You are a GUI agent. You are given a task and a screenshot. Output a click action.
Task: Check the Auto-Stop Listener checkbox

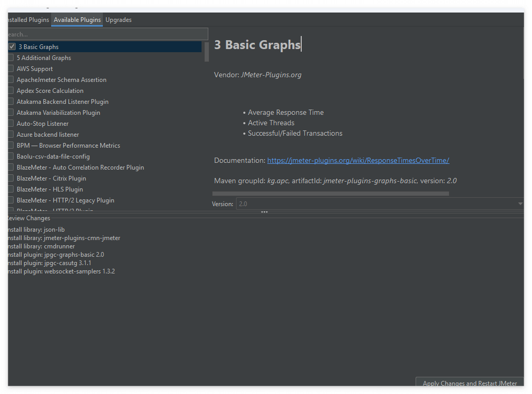[11, 124]
